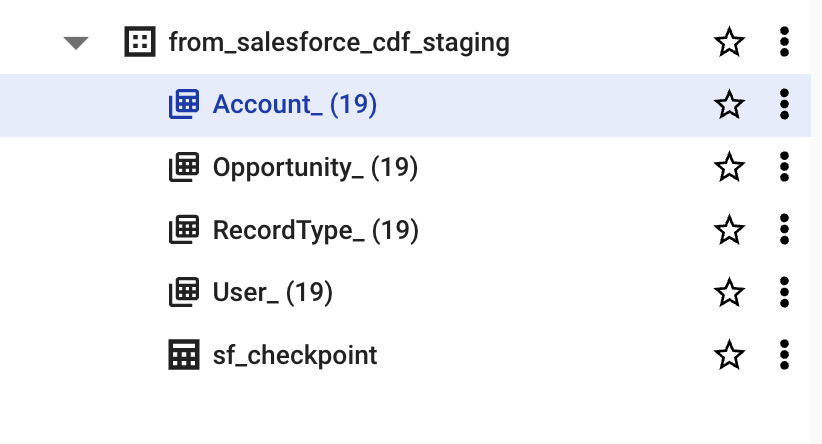This screenshot has height=444, width=822.
Task: Open the RecordType_ (19) table
Action: point(315,230)
